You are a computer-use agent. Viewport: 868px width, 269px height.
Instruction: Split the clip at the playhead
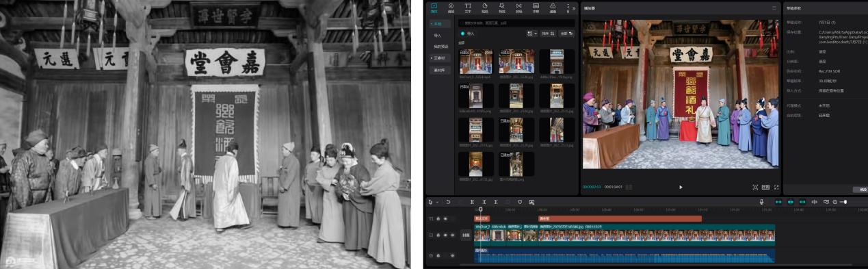pos(472,202)
